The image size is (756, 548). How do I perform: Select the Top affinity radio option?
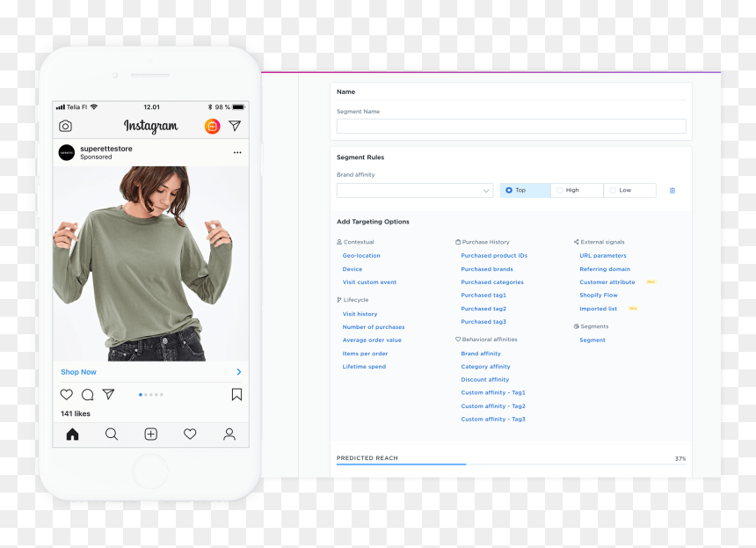[525, 190]
